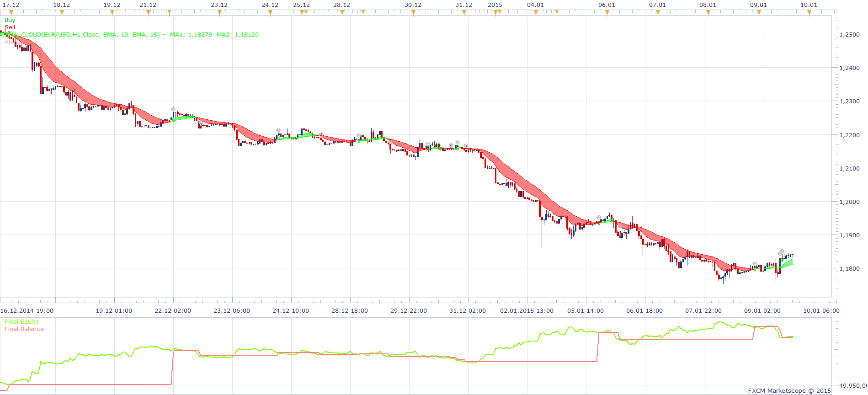Click the orange marker under 06.01
868x395 pixels.
click(x=607, y=12)
